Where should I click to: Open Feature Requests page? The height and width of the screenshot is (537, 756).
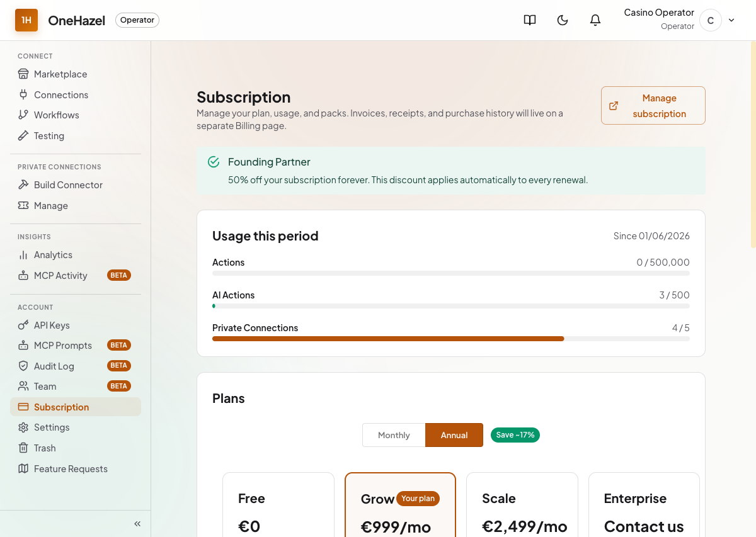pyautogui.click(x=76, y=469)
